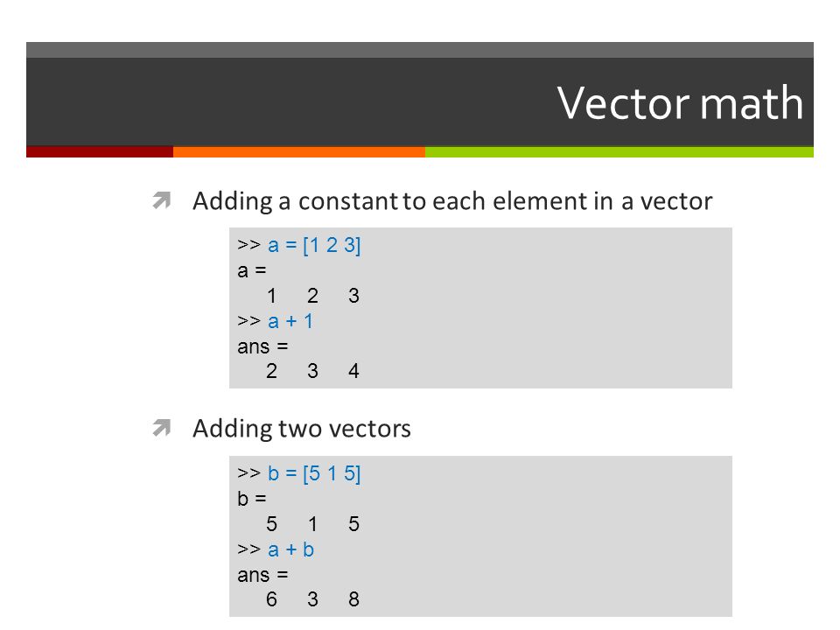Viewport: 840px width, 630px height.
Task: Click the result row '6 3 8'
Action: pyautogui.click(x=313, y=598)
